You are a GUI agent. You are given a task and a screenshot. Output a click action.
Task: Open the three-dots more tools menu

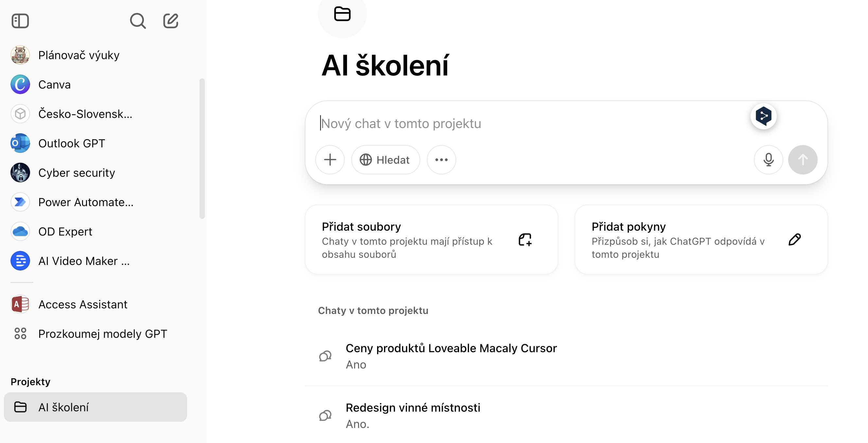pyautogui.click(x=442, y=159)
